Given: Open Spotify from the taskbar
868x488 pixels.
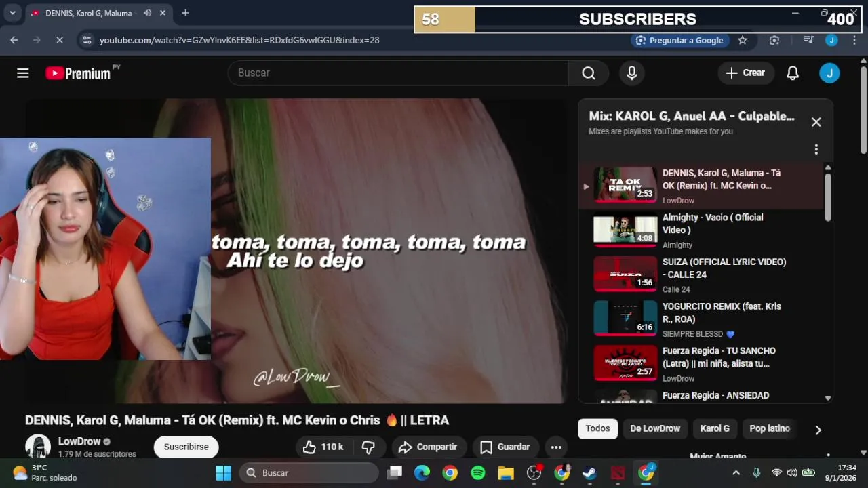Looking at the screenshot, I should [x=478, y=472].
